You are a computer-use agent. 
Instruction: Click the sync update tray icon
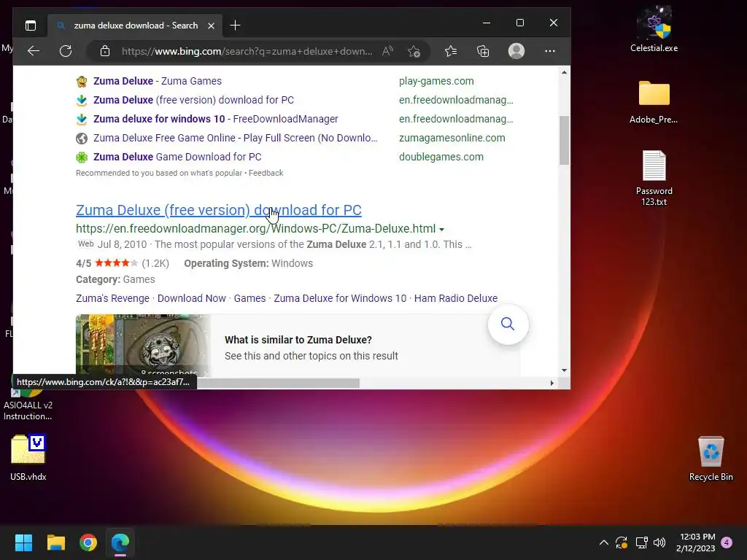(x=622, y=542)
